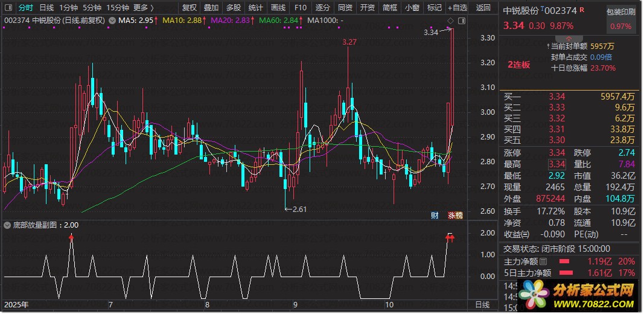644x314 pixels.
Task: Open the 财 financial badge on the chart
Action: [x=435, y=215]
